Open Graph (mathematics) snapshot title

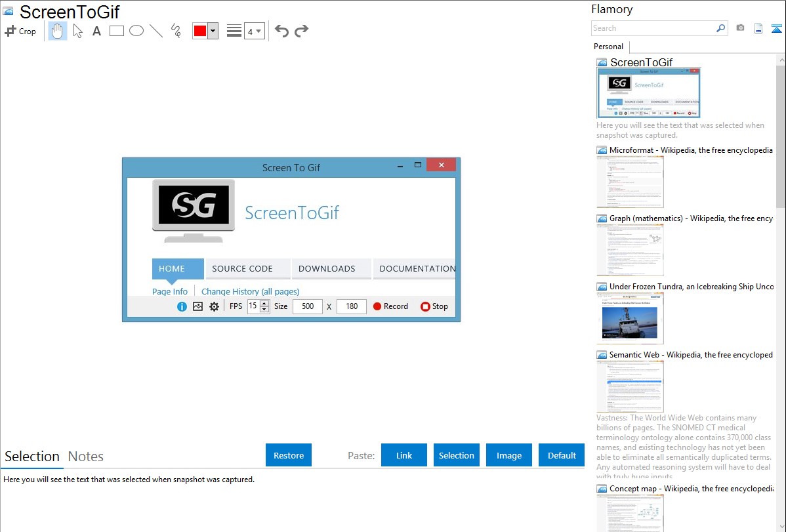(691, 218)
